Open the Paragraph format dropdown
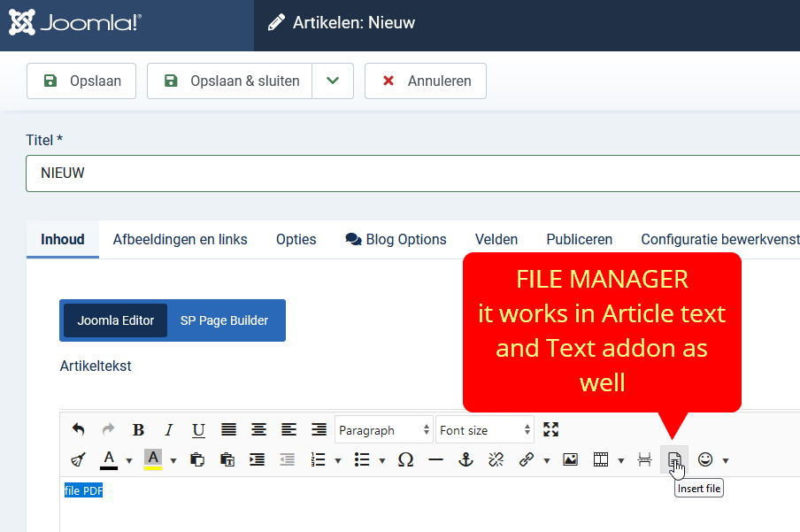 click(x=384, y=430)
